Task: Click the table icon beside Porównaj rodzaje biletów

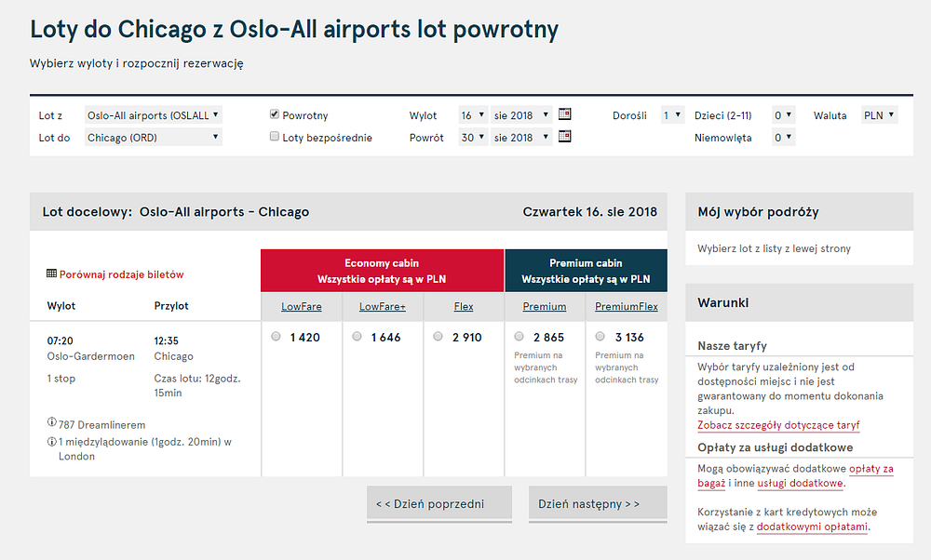Action: coord(51,273)
